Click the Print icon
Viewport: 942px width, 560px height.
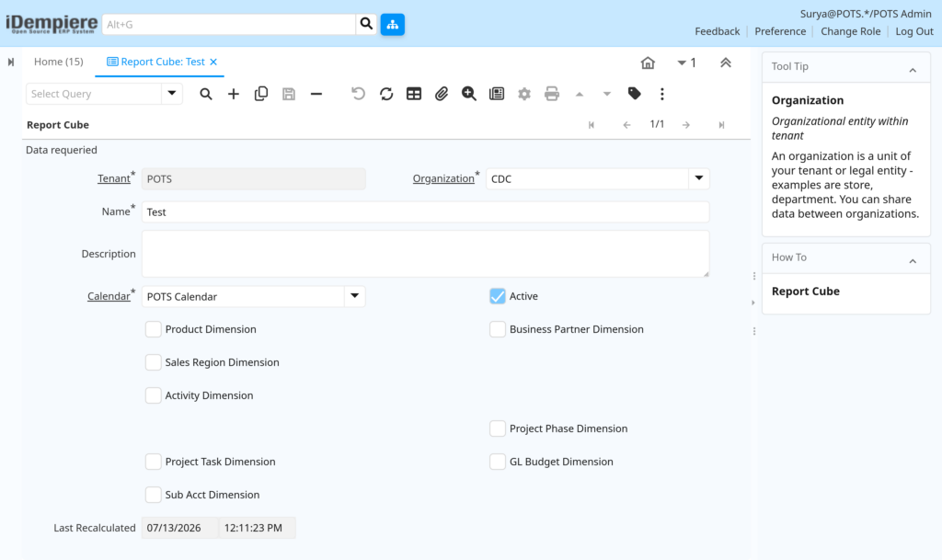[x=552, y=94]
